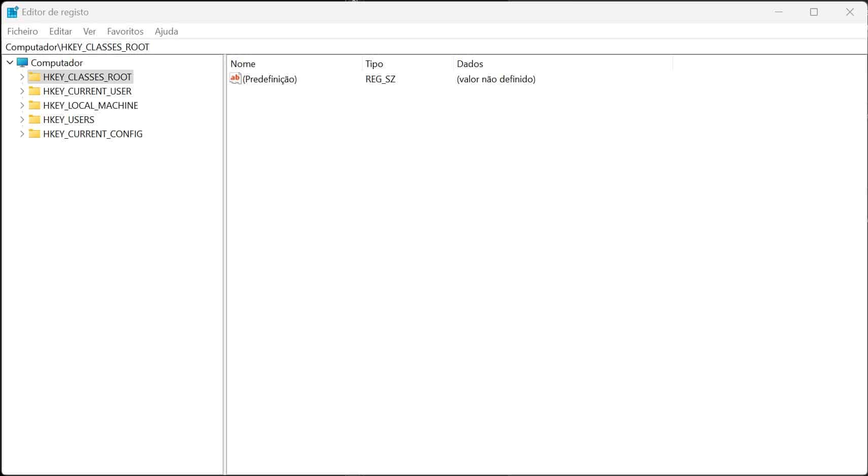868x476 pixels.
Task: Click the HKEY_CLASSES_ROOT folder icon
Action: pyautogui.click(x=35, y=77)
